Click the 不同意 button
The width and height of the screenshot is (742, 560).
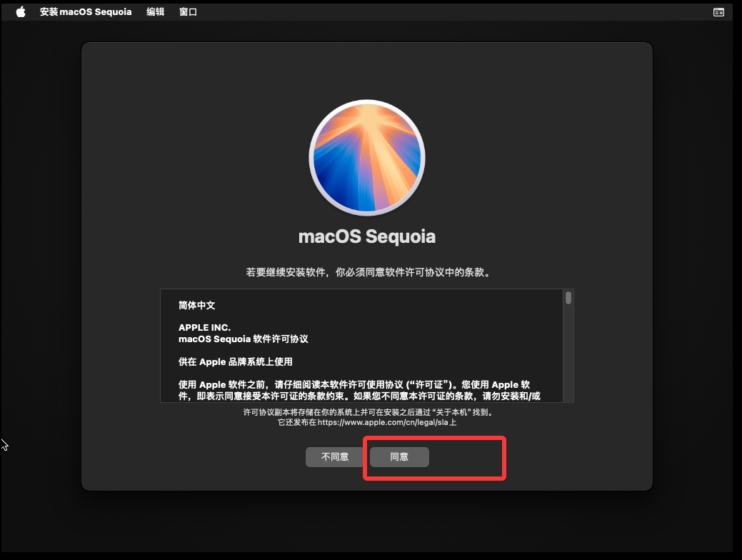335,457
